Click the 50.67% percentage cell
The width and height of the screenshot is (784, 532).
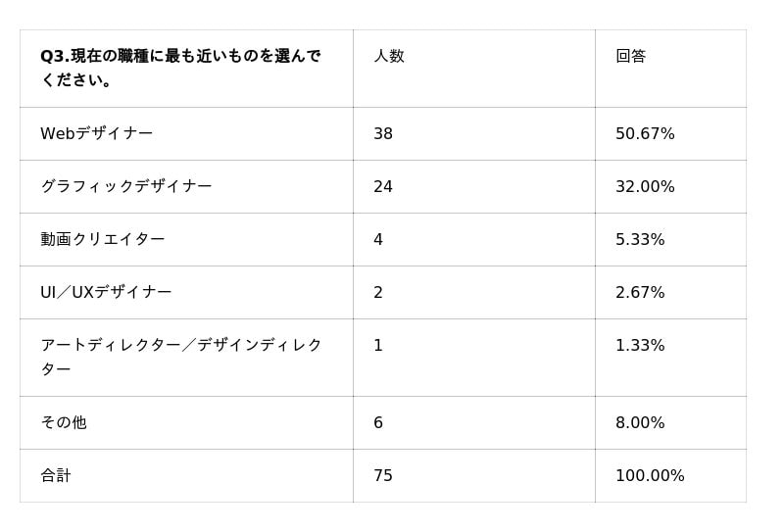(x=645, y=133)
